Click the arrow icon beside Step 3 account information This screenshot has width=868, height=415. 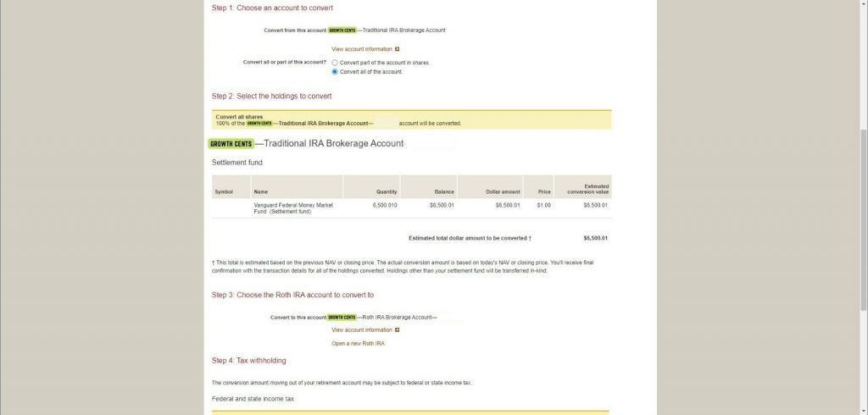(x=397, y=329)
